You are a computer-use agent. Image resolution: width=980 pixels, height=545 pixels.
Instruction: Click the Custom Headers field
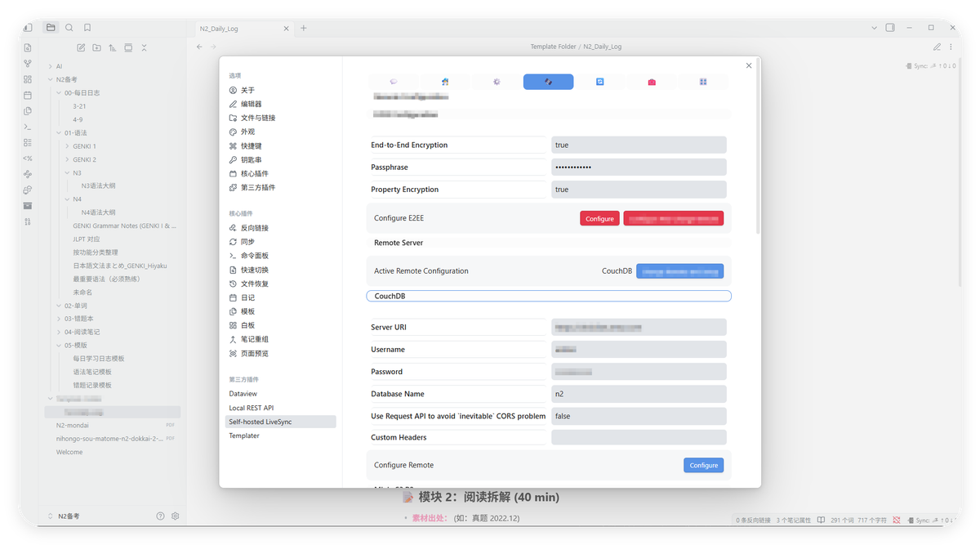pyautogui.click(x=639, y=437)
